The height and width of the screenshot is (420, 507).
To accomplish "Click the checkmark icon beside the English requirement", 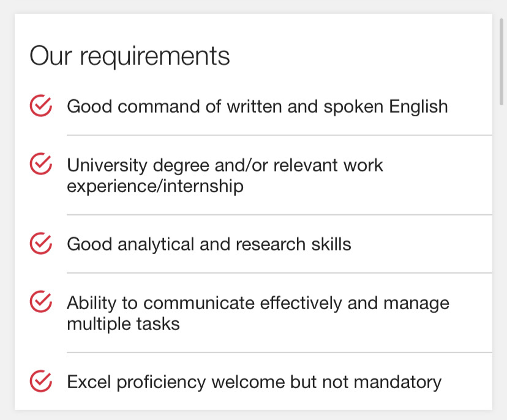I will [40, 106].
